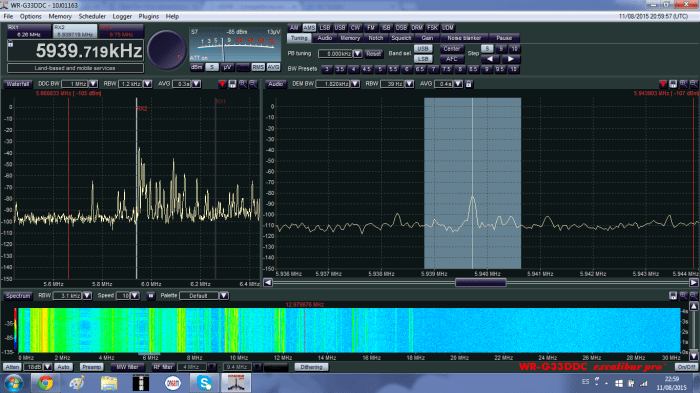Open attenuator 18dB dropdown
The width and height of the screenshot is (700, 393).
pos(47,367)
